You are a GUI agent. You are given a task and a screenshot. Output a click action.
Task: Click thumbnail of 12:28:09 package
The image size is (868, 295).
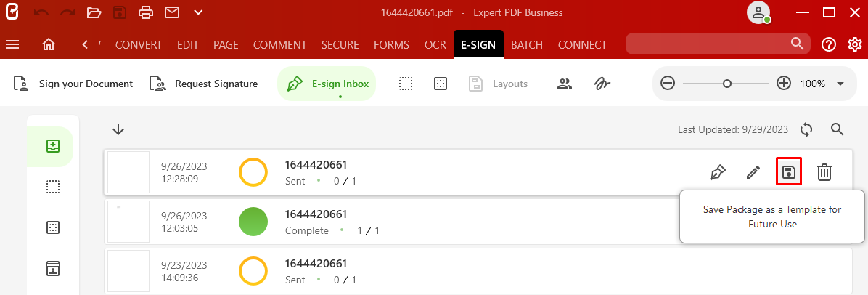coord(128,172)
